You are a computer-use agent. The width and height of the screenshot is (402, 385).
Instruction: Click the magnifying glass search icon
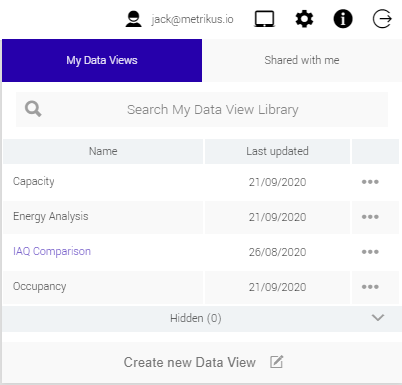click(x=33, y=109)
